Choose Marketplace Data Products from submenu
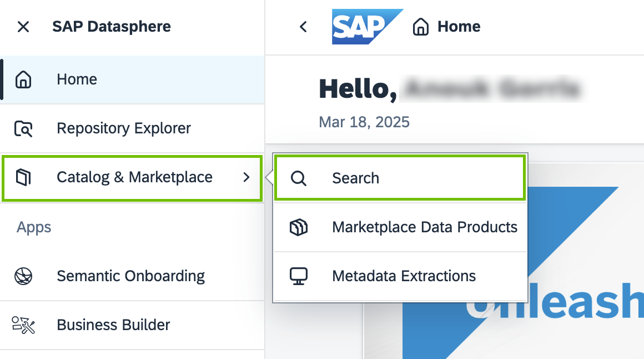 coord(425,227)
